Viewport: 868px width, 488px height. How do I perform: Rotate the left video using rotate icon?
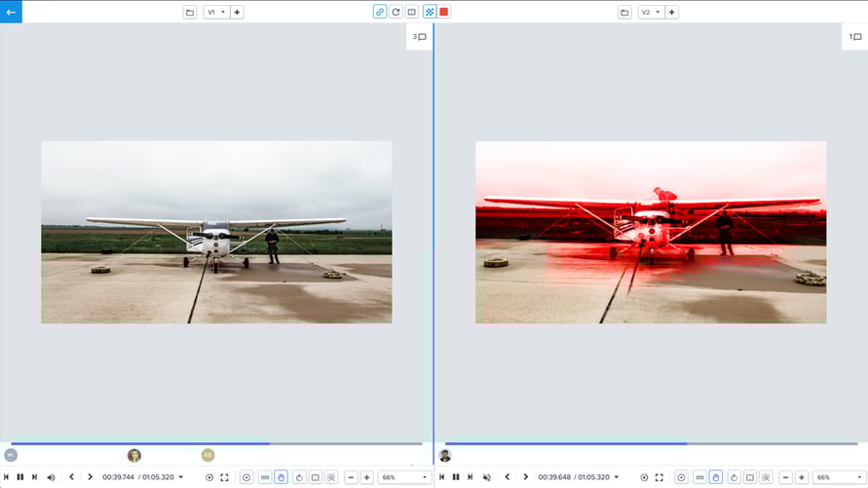[x=298, y=477]
